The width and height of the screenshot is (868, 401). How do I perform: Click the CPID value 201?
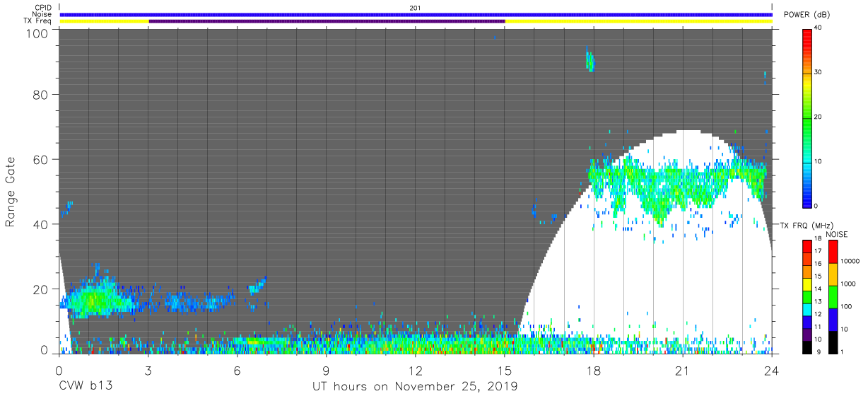tap(415, 8)
